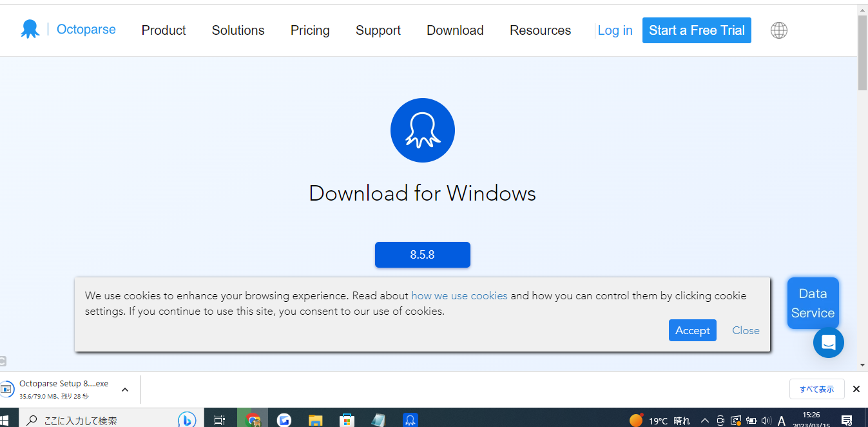Click the IME input mode 'A' indicator
Screen dimensions: 868x427
[x=782, y=421]
